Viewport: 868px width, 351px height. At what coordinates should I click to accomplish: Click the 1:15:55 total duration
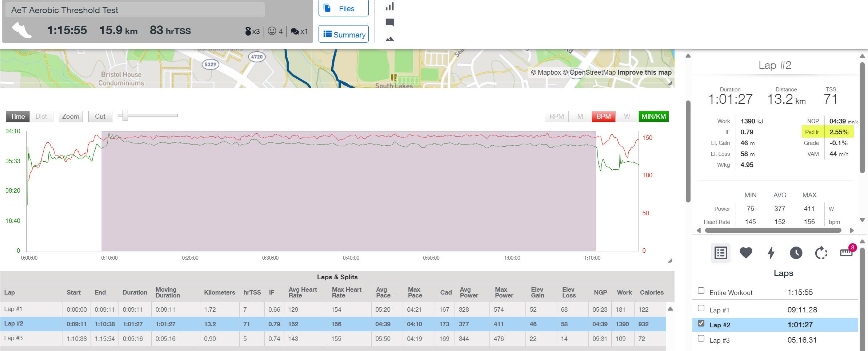67,30
